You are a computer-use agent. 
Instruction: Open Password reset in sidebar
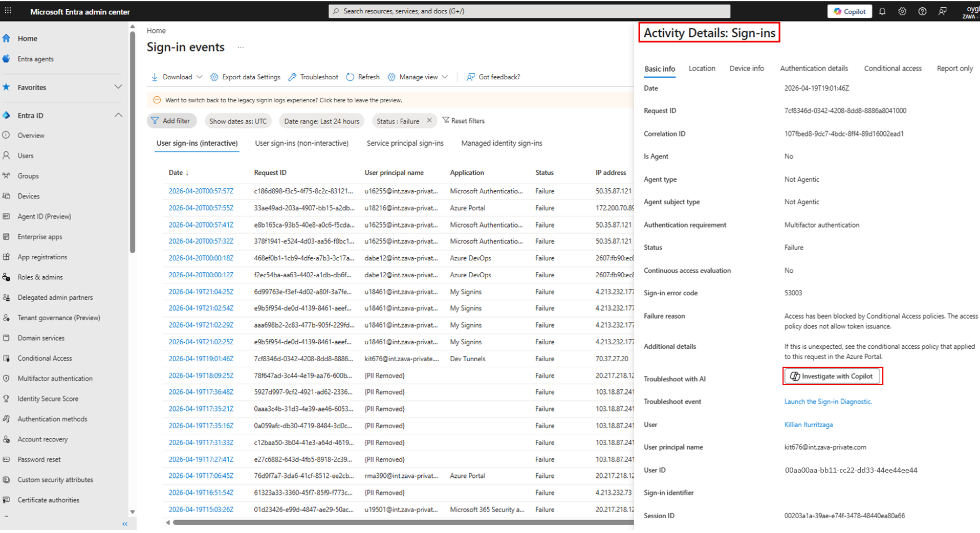[x=39, y=459]
